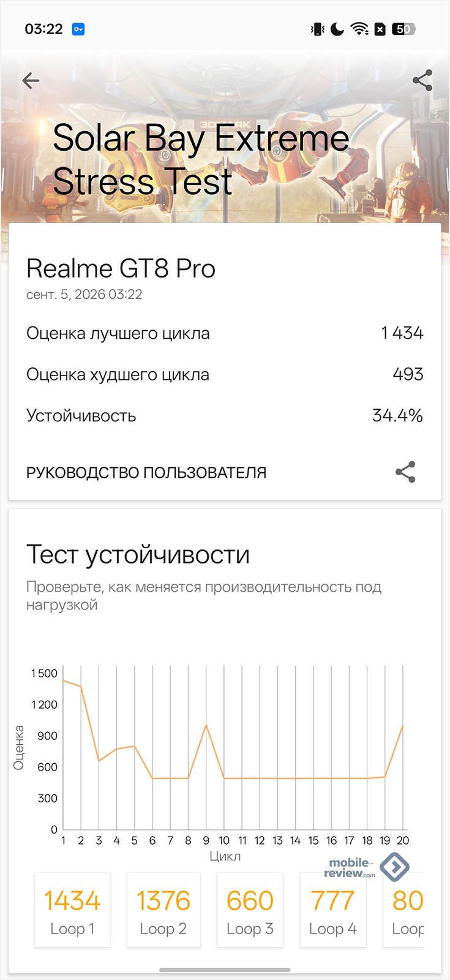The image size is (450, 980).
Task: Tap the VPN key status icon
Action: click(78, 29)
